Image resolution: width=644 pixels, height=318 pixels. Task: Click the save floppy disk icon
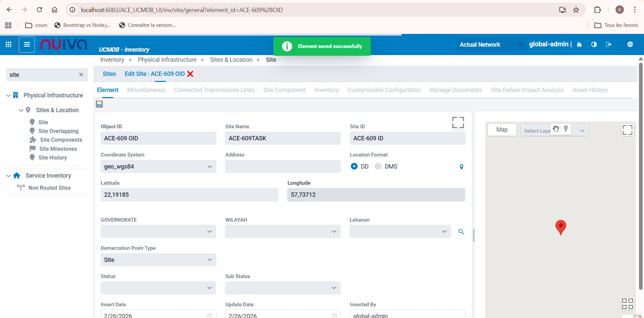(x=99, y=104)
